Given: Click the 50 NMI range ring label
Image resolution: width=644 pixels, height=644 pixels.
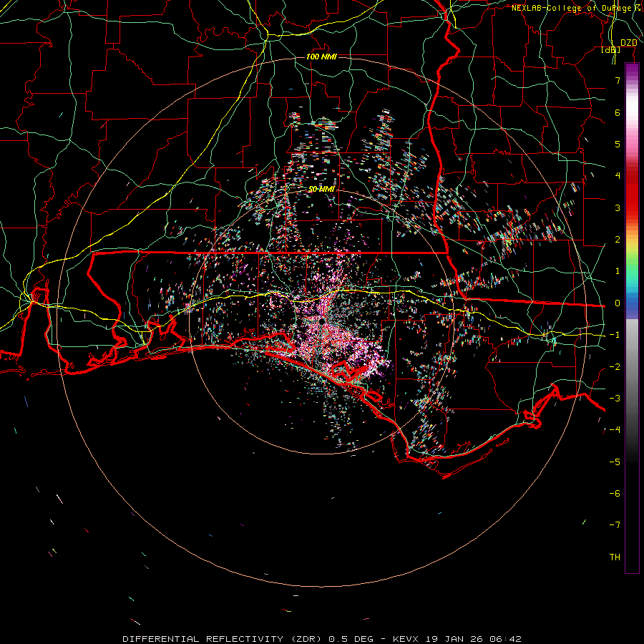Looking at the screenshot, I should (321, 189).
